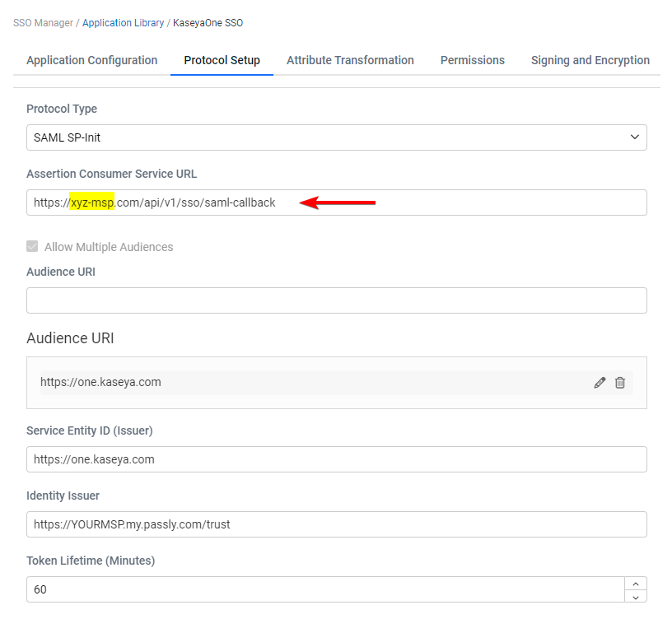Switch to Application Configuration tab

[92, 60]
